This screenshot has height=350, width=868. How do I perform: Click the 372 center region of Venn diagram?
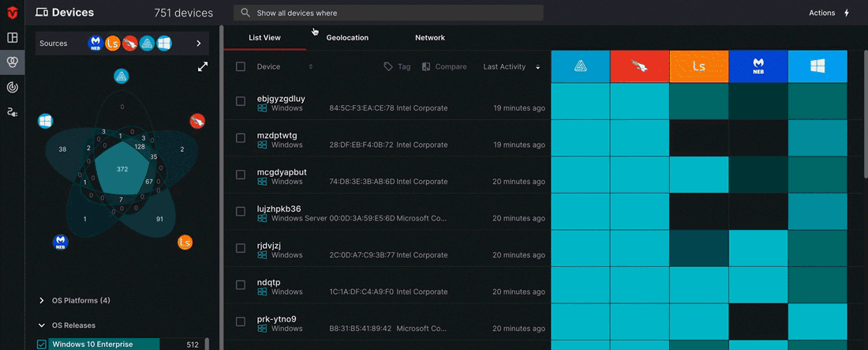click(122, 168)
